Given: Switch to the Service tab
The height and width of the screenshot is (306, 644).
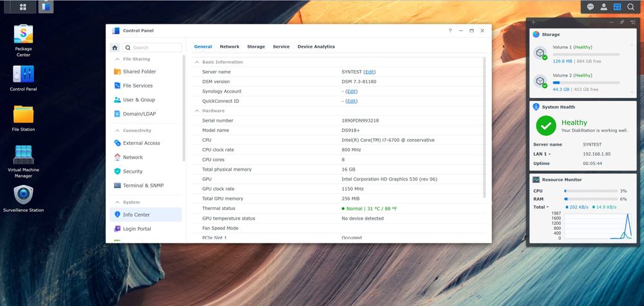Looking at the screenshot, I should pyautogui.click(x=281, y=47).
